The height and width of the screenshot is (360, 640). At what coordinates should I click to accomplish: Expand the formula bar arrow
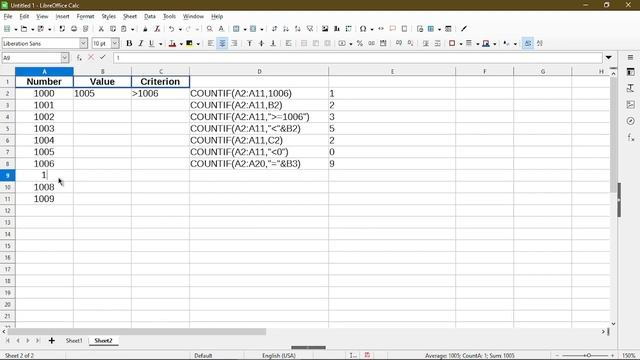pos(609,58)
